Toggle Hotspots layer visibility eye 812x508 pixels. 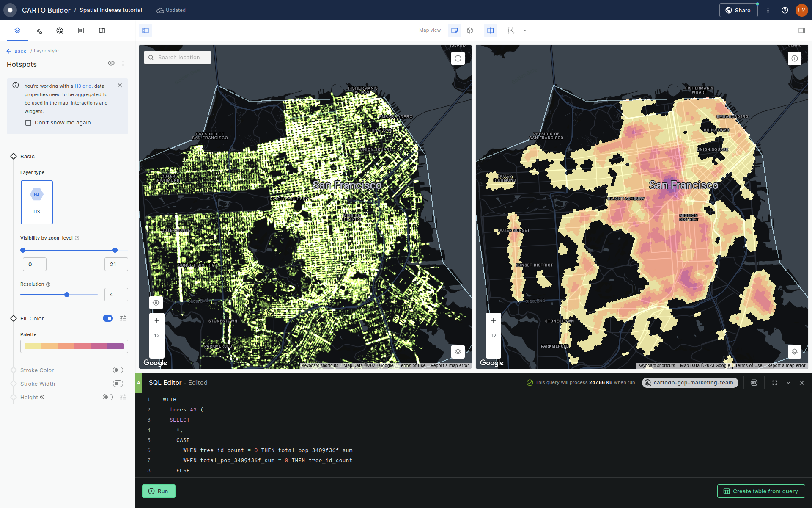click(111, 63)
